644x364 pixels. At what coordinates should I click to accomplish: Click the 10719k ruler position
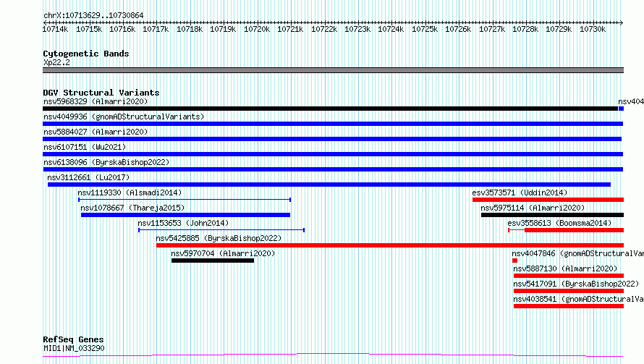click(223, 29)
